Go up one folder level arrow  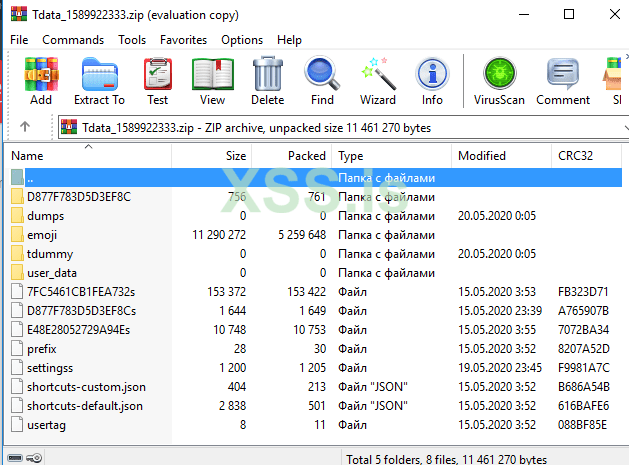[25, 127]
